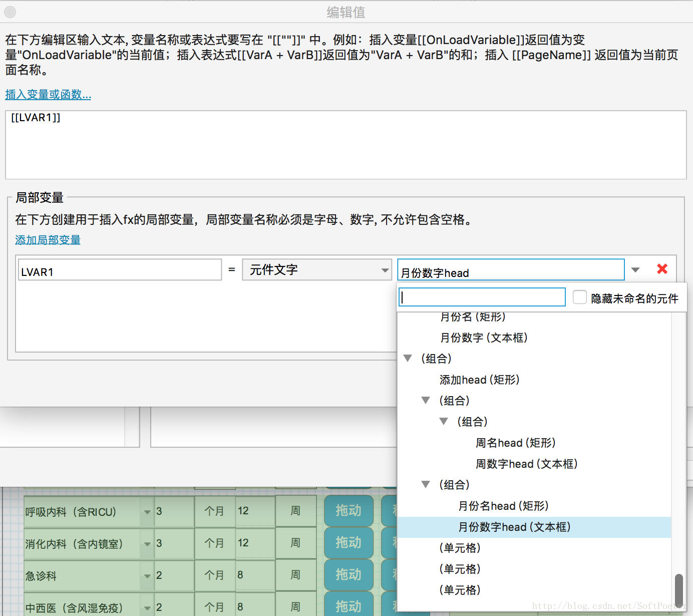
Task: Click week value 12 in 呼吸内科 row
Action: coord(255,511)
